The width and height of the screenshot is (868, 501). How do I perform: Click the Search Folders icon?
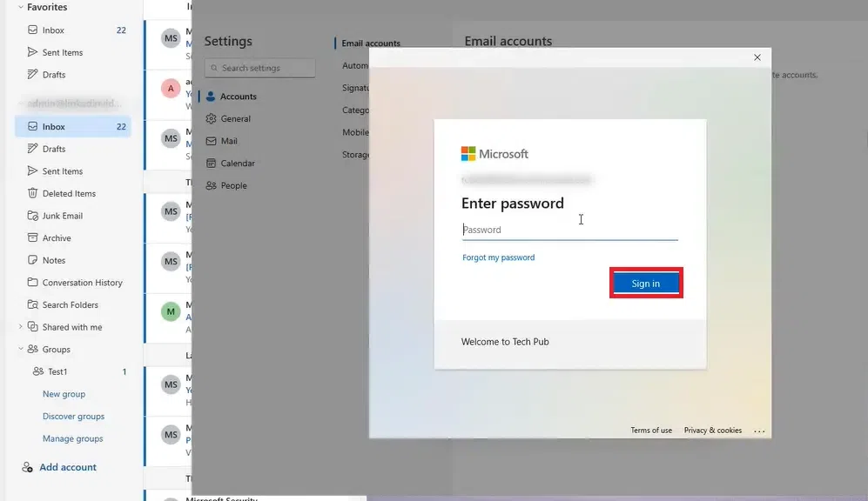33,304
